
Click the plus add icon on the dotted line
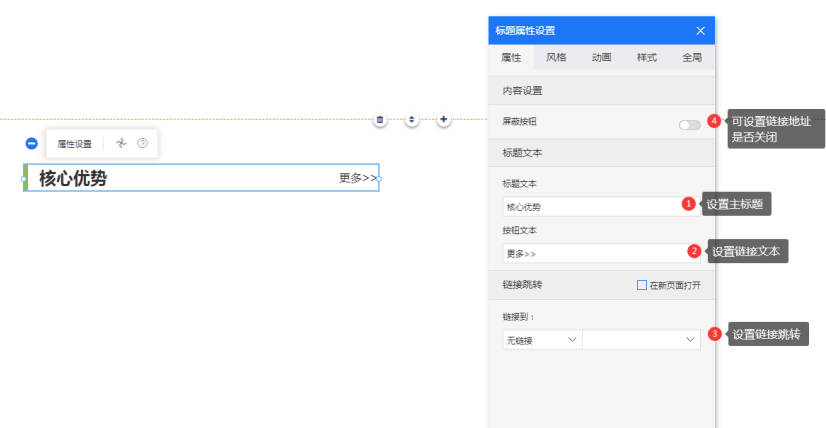(444, 120)
